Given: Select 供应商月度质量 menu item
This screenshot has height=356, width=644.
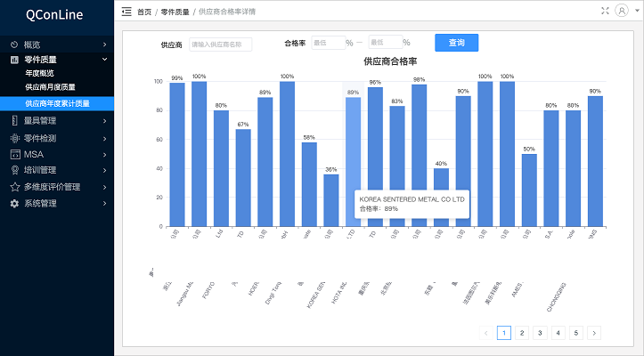Looking at the screenshot, I should tap(50, 87).
